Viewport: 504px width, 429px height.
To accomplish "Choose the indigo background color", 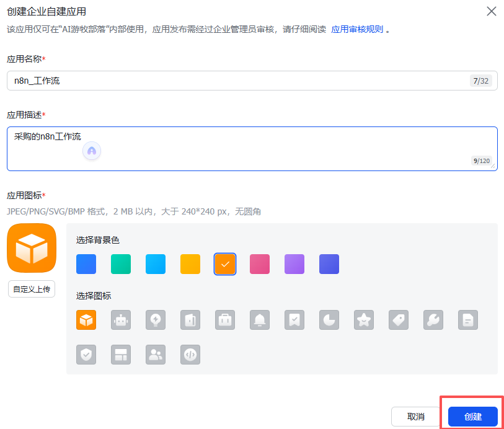I will coord(329,264).
